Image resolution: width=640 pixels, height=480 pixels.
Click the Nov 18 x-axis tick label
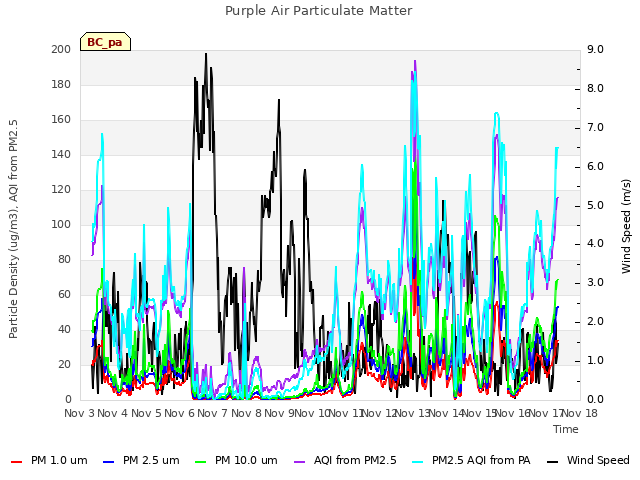580,413
